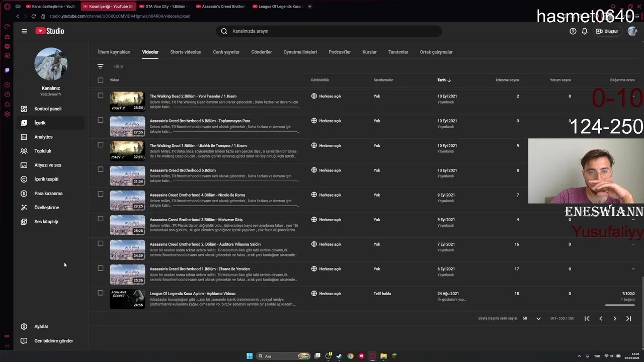The height and width of the screenshot is (362, 644).
Task: Switch to Tanıtımlar tab
Action: 398,52
